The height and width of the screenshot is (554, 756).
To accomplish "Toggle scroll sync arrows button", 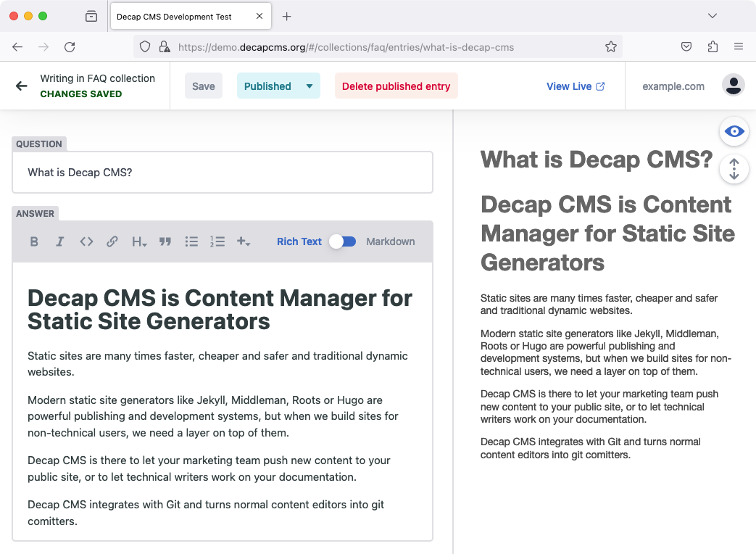I will coord(734,169).
